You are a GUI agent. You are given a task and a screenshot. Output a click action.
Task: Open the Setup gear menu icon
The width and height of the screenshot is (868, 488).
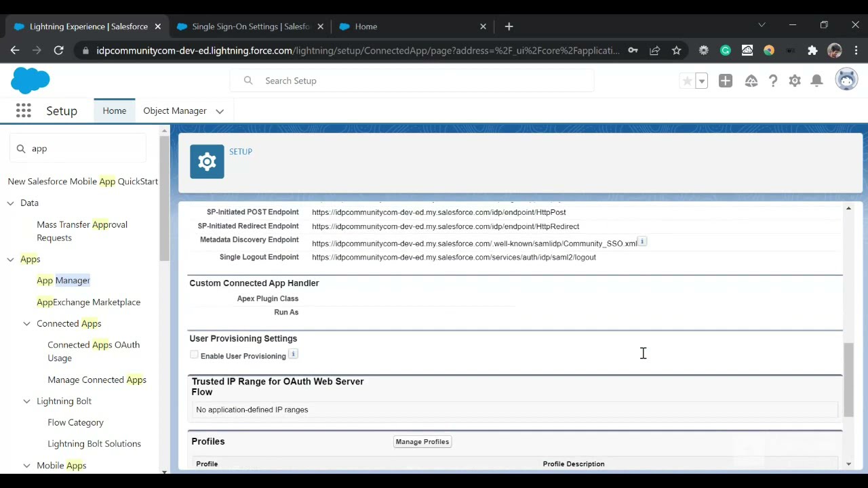[x=795, y=81]
